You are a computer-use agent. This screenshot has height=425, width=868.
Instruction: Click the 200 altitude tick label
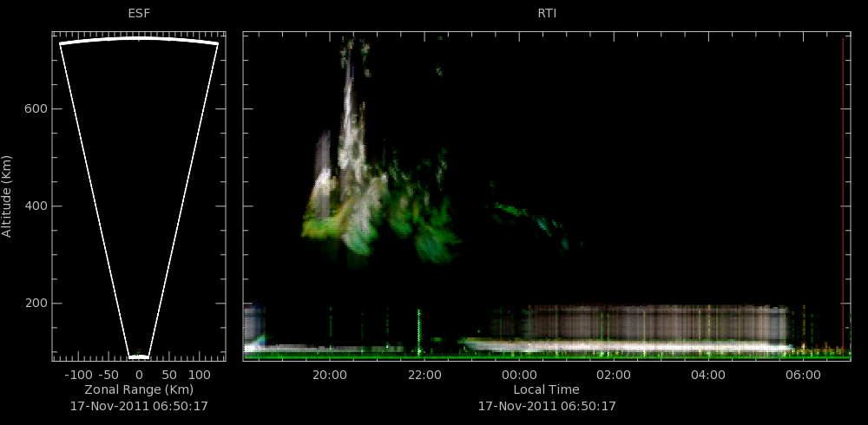(x=36, y=304)
